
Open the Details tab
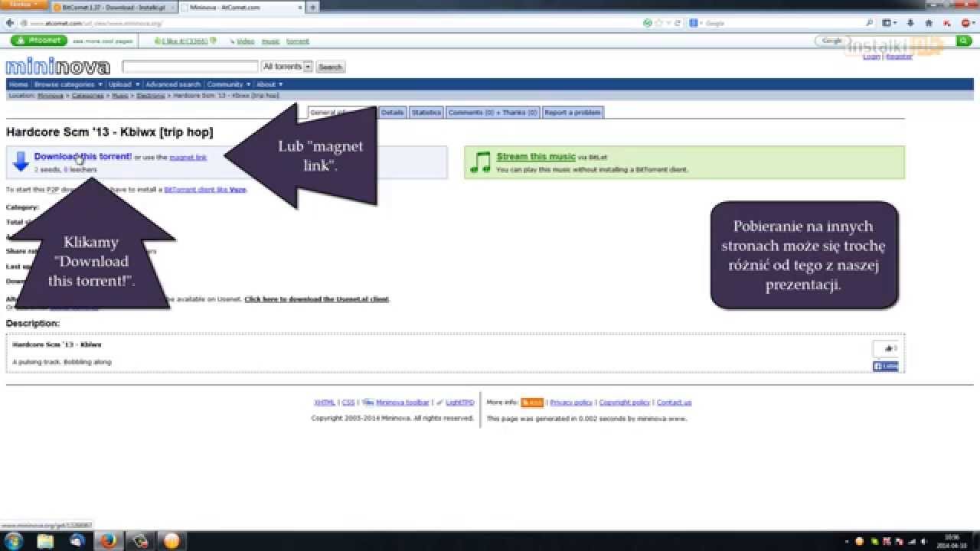tap(392, 112)
